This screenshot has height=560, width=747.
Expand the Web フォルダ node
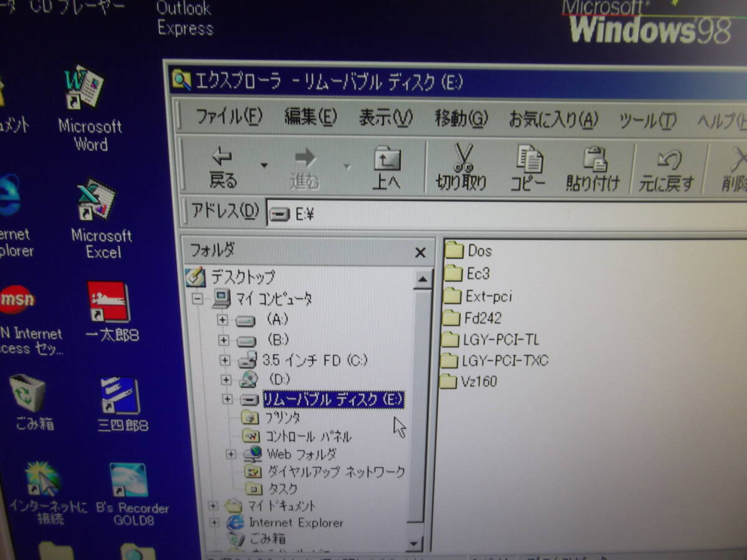230,454
